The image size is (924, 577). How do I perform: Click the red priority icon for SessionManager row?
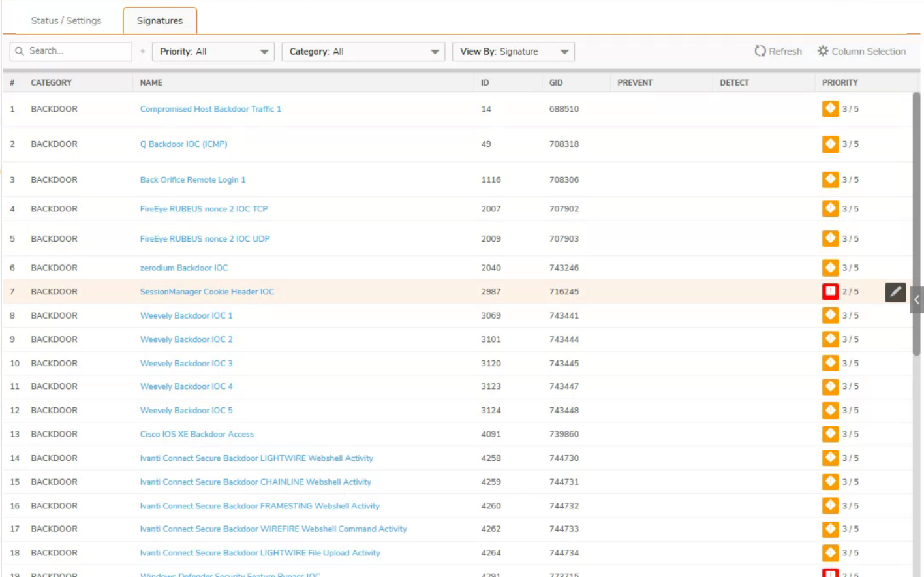830,291
